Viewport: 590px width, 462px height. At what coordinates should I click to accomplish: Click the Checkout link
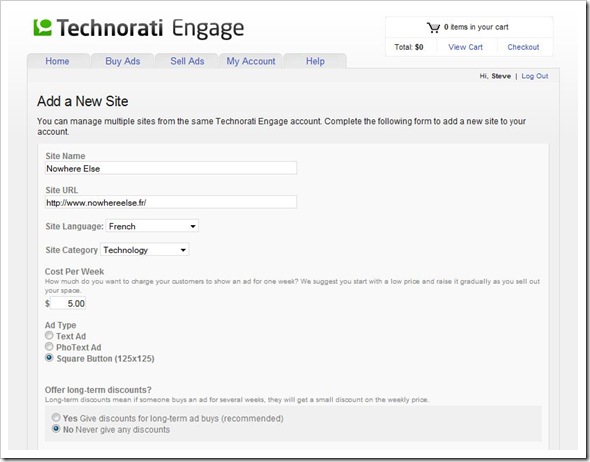pos(523,47)
